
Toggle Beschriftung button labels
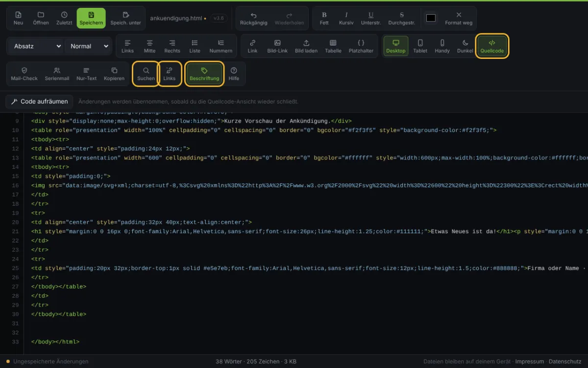pos(204,74)
